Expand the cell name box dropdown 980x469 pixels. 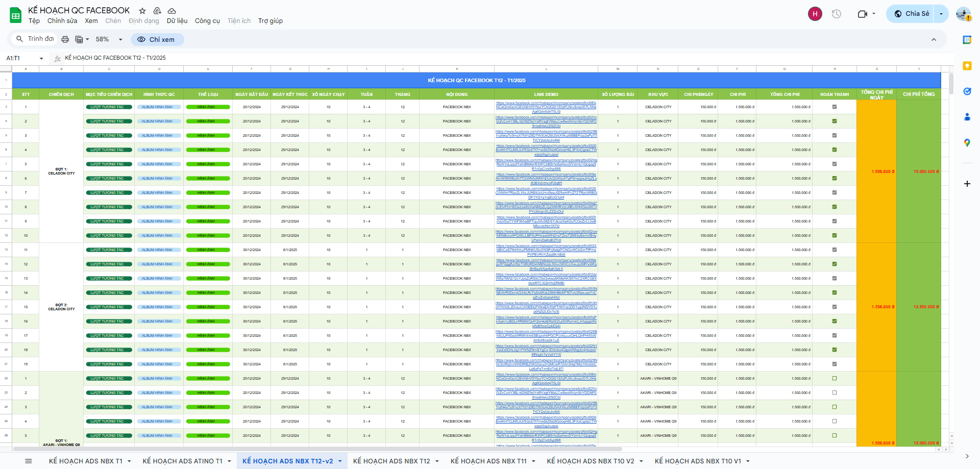41,58
